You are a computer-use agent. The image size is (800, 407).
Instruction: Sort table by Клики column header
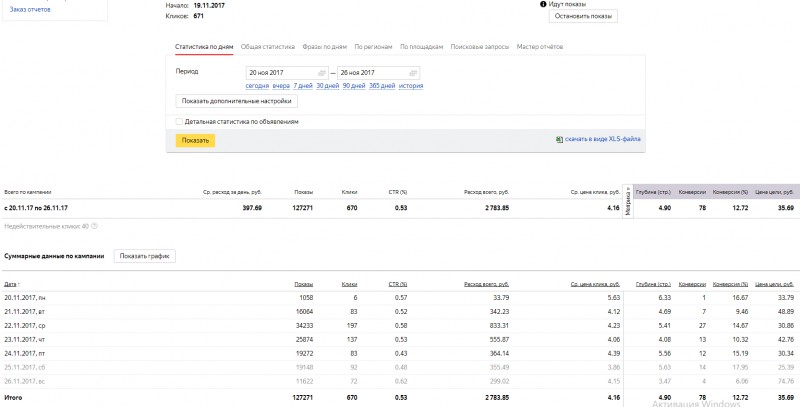(349, 284)
